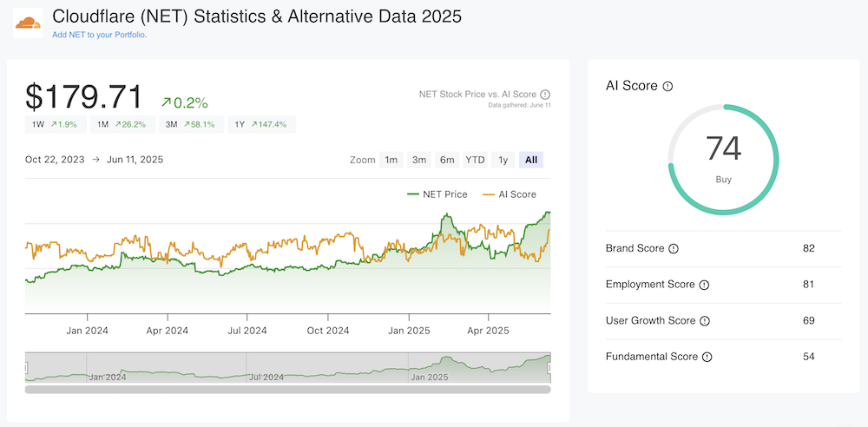This screenshot has height=427, width=868.
Task: Click the Oct 2024 axis label
Action: tap(328, 332)
